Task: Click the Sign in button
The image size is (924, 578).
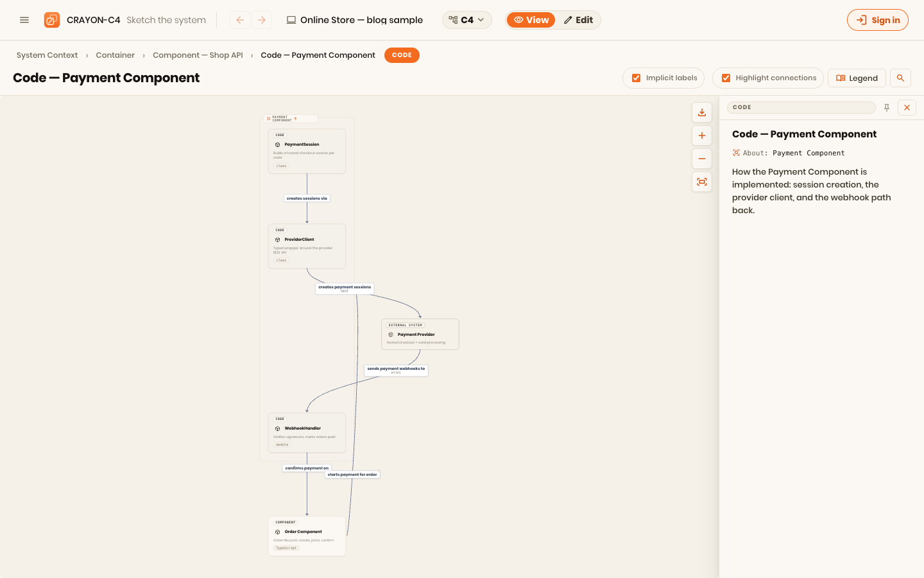Action: [x=878, y=20]
